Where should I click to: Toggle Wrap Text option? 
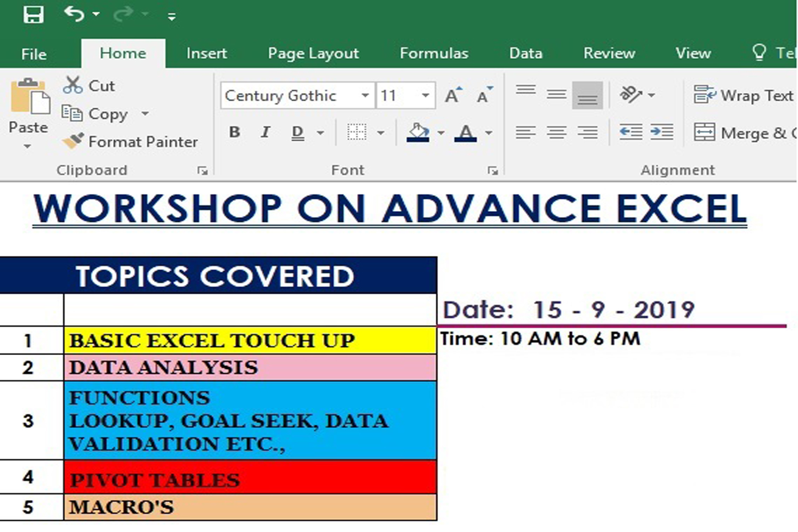[x=743, y=95]
